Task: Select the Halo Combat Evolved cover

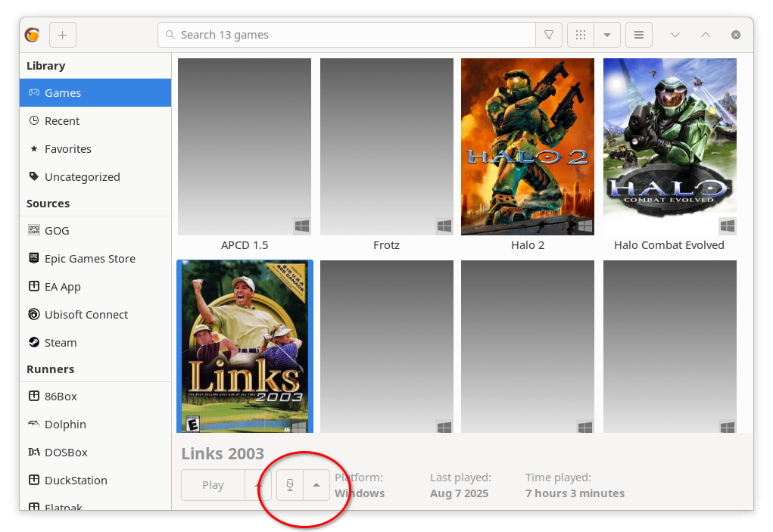Action: coord(670,147)
